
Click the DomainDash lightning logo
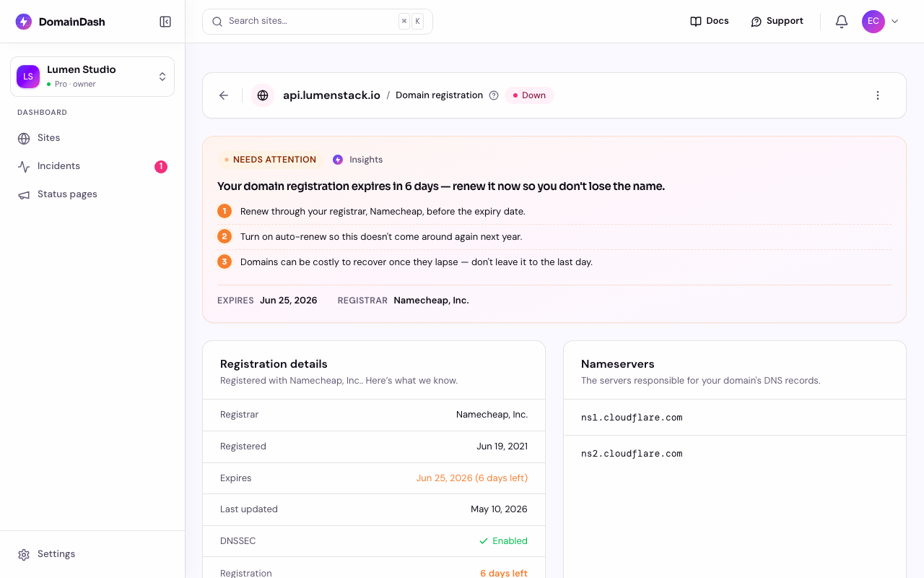click(x=24, y=22)
